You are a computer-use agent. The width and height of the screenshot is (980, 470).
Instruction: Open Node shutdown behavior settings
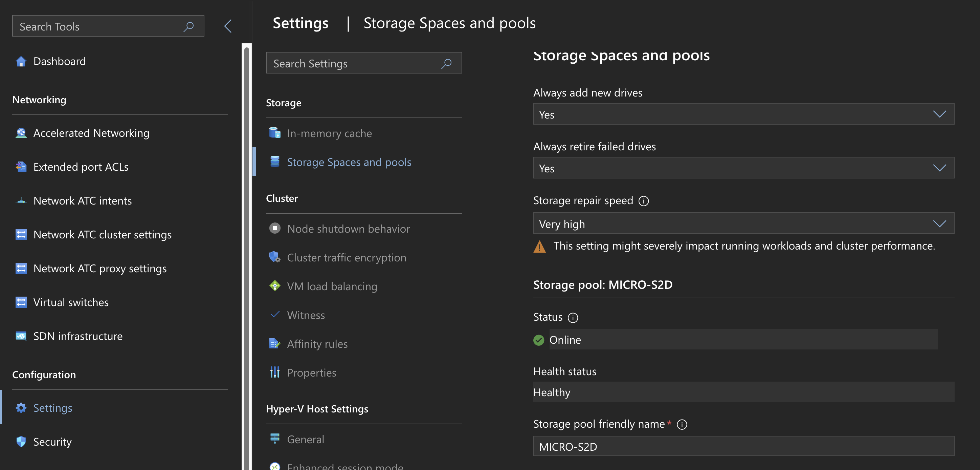(348, 228)
